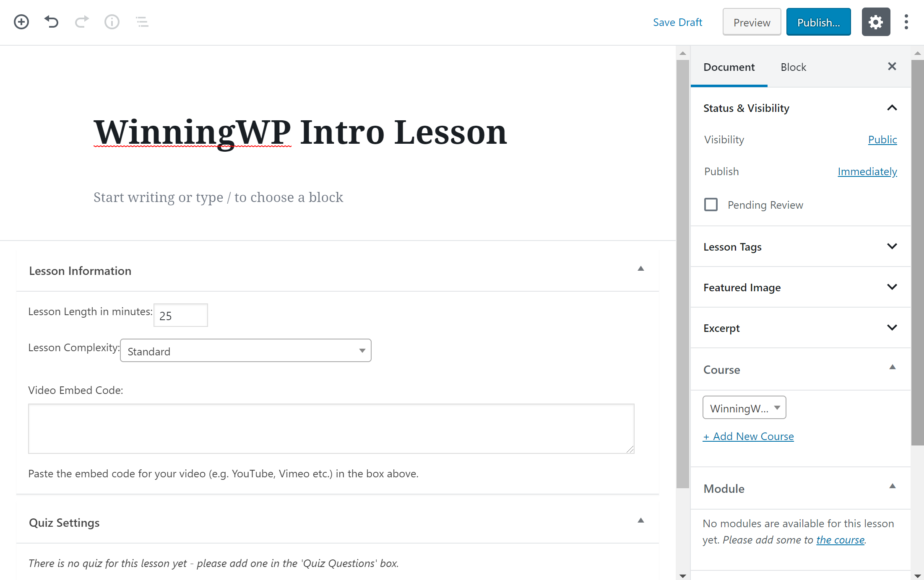Open the three-dot more options menu
The image size is (924, 580).
pos(906,22)
